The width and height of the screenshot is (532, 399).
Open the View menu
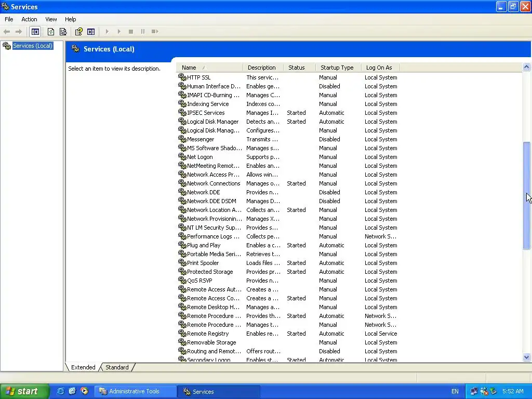coord(51,19)
